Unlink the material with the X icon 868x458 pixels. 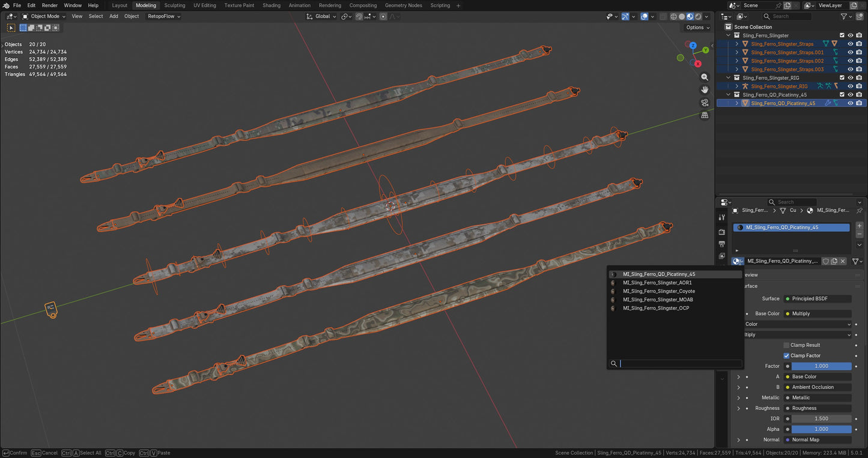click(x=843, y=261)
